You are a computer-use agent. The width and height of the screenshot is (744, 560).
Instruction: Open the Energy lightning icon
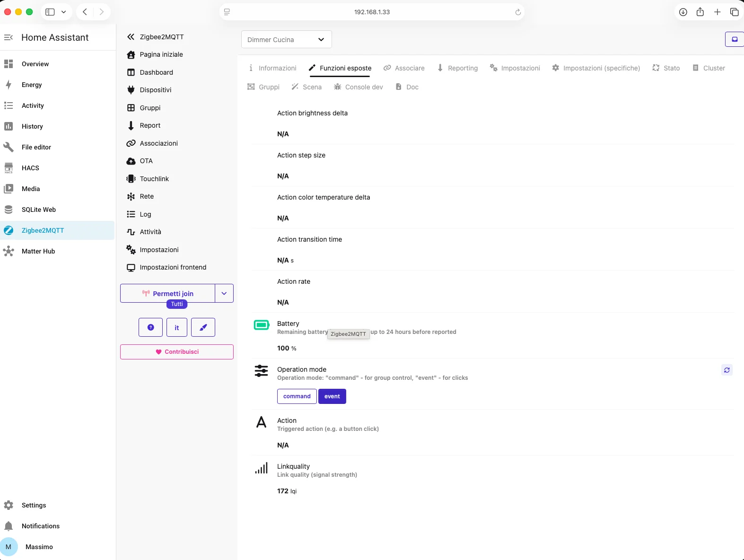[9, 85]
